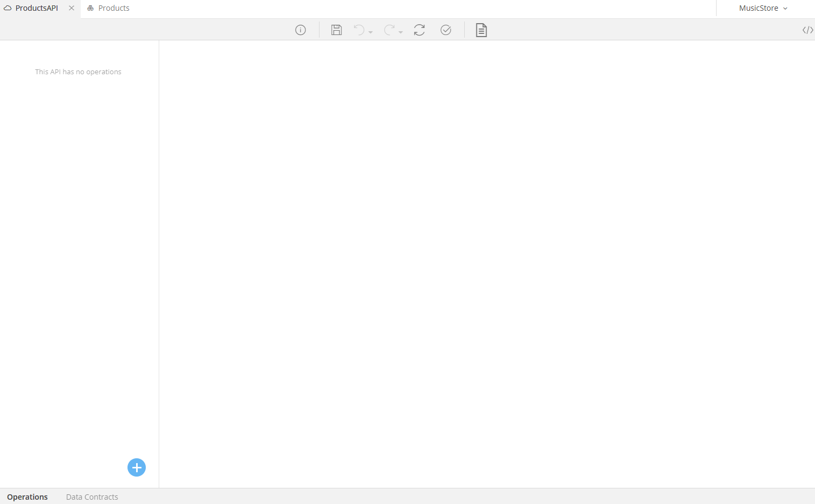The width and height of the screenshot is (815, 504).
Task: Open the MusicStore project dropdown
Action: click(x=763, y=8)
